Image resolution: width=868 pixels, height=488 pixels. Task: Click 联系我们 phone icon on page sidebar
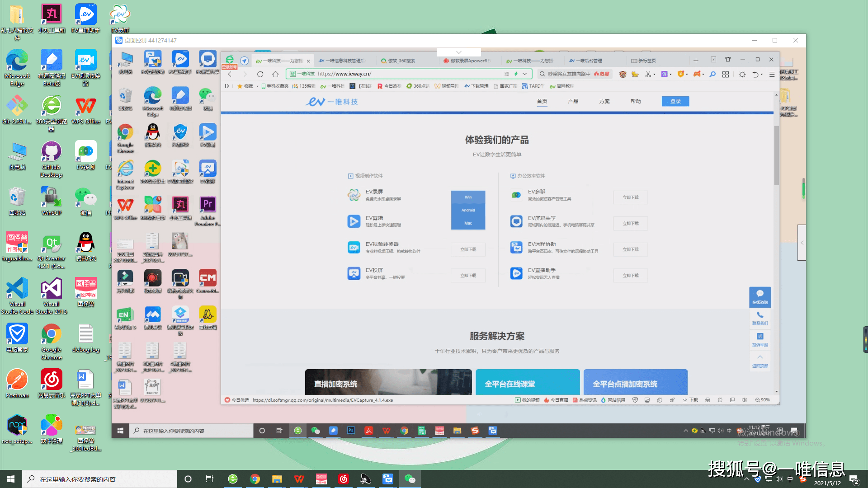[760, 318]
